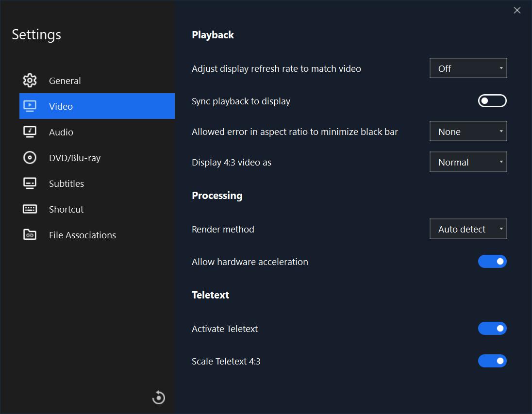This screenshot has width=532, height=414.
Task: Switch to the Audio settings tab
Action: tap(61, 132)
